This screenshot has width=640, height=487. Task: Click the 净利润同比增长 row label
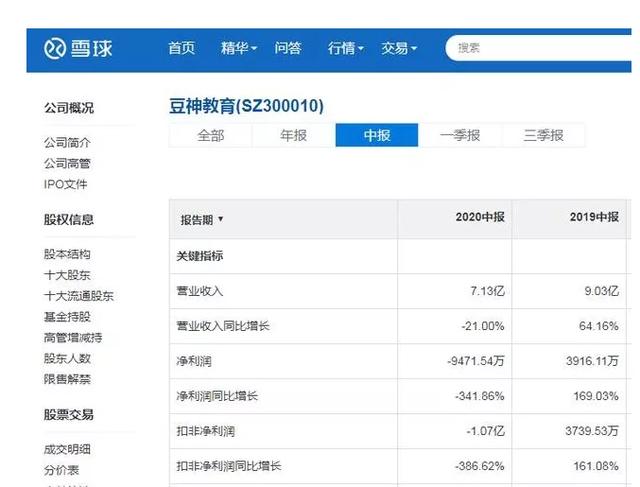217,396
